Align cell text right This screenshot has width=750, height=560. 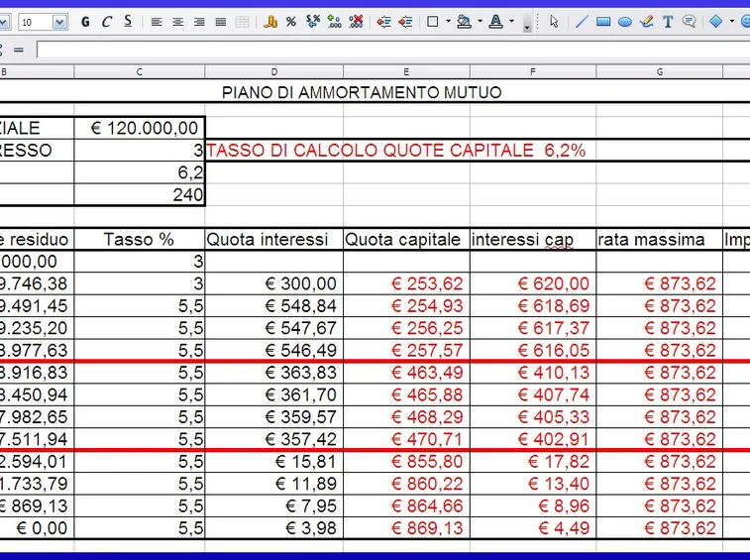199,22
